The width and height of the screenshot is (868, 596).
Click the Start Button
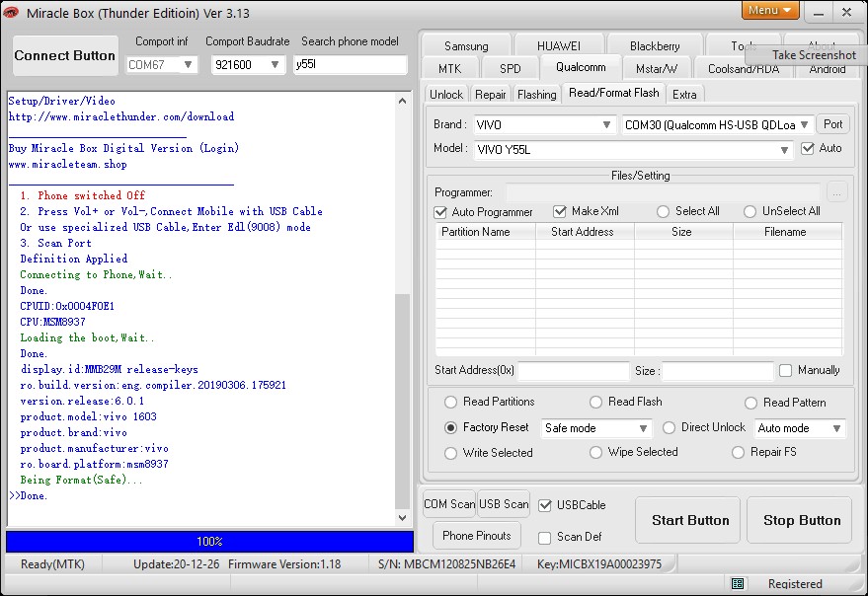[x=687, y=520]
